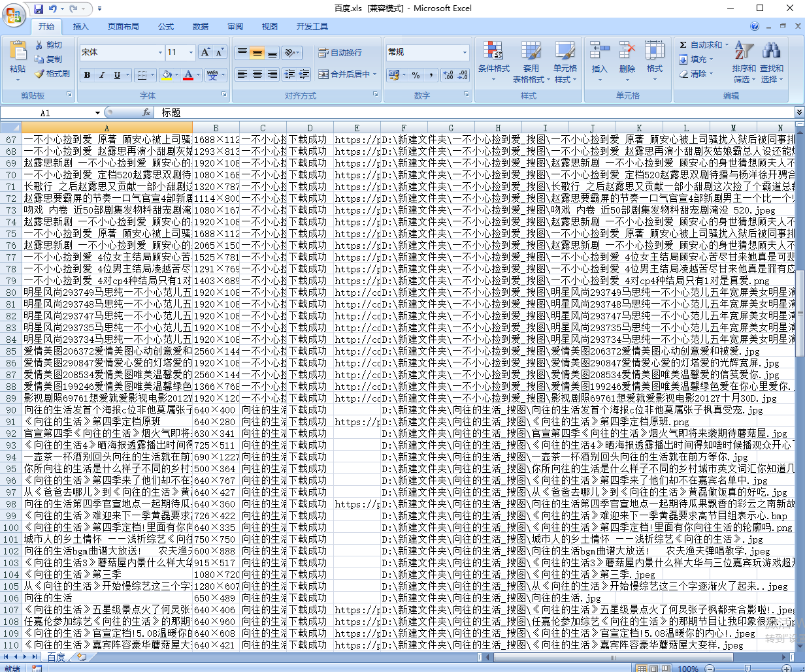Open Excel Help question mark
Image resolution: width=805 pixels, height=672 pixels.
[x=755, y=27]
